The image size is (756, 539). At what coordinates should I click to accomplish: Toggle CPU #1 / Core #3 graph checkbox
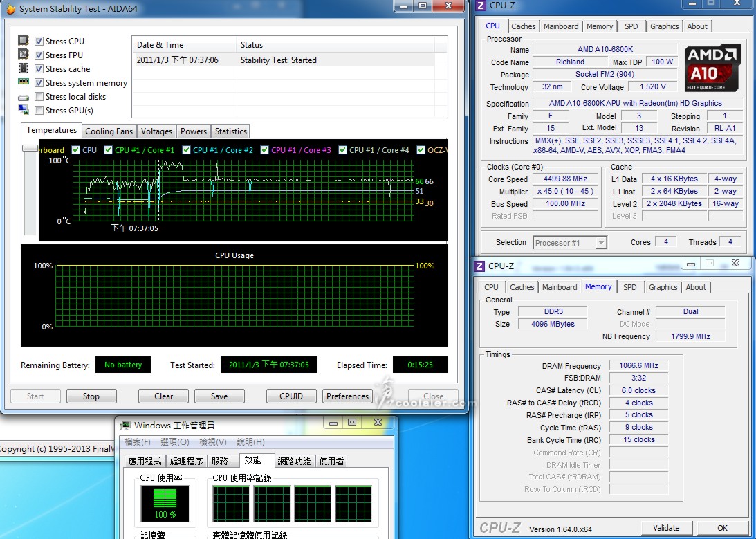264,150
